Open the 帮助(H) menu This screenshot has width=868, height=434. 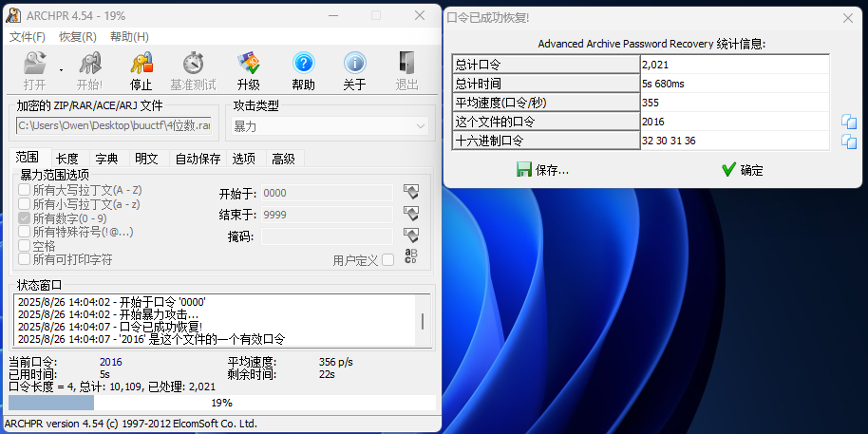(129, 36)
